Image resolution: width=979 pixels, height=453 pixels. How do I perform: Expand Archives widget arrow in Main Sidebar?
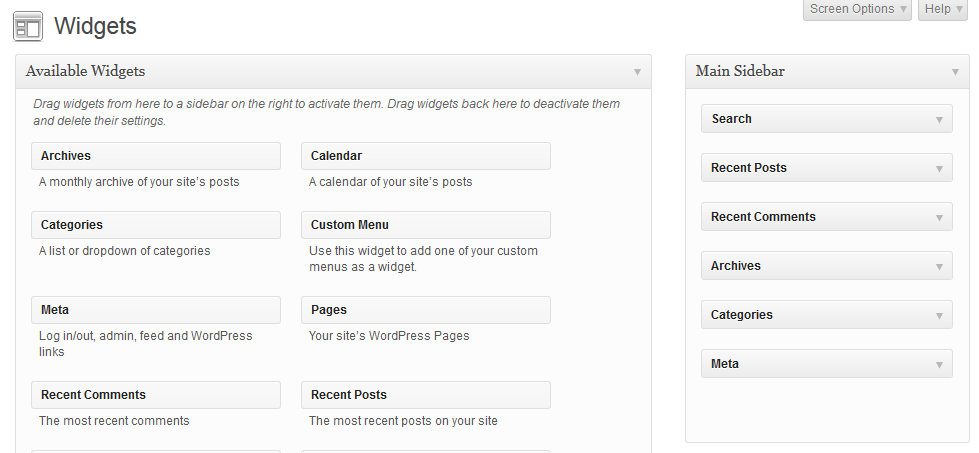939,267
